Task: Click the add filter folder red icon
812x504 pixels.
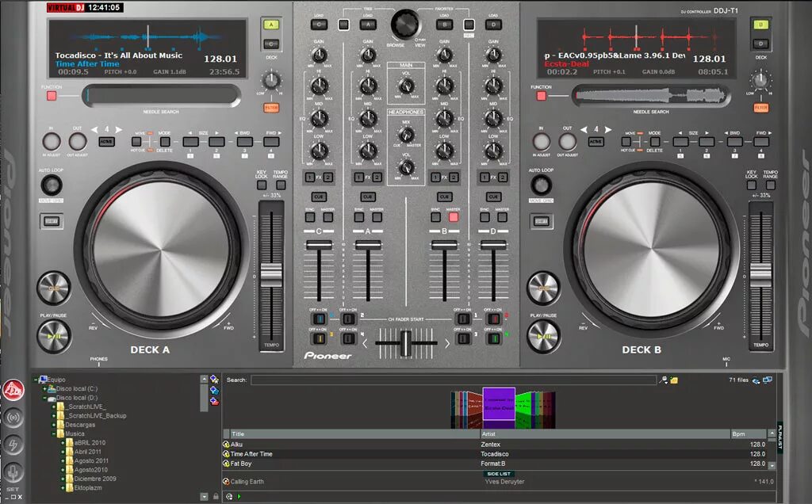Action: pyautogui.click(x=214, y=401)
